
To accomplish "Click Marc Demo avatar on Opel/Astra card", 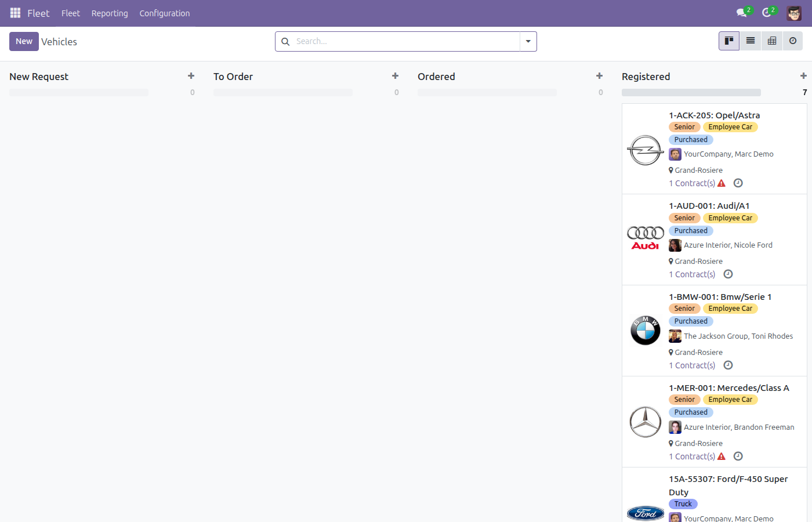I will [675, 154].
